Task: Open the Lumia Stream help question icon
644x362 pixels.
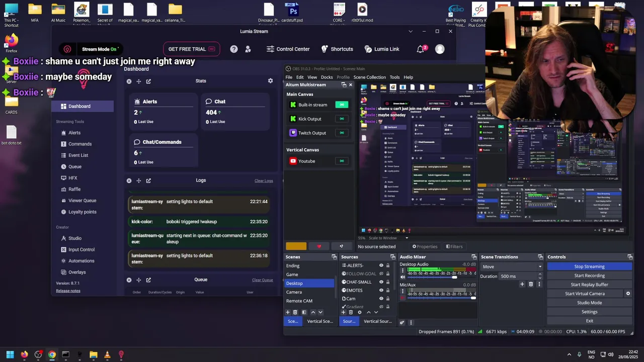Action: (x=234, y=49)
